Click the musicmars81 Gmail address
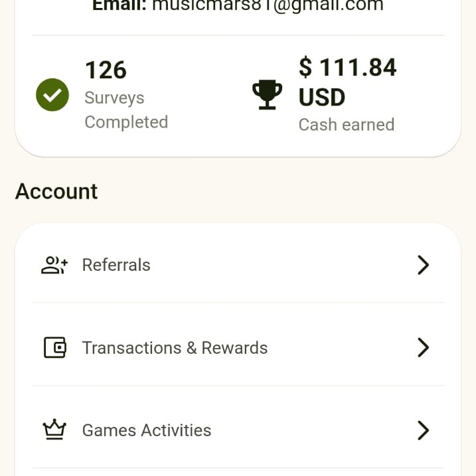 point(268,6)
